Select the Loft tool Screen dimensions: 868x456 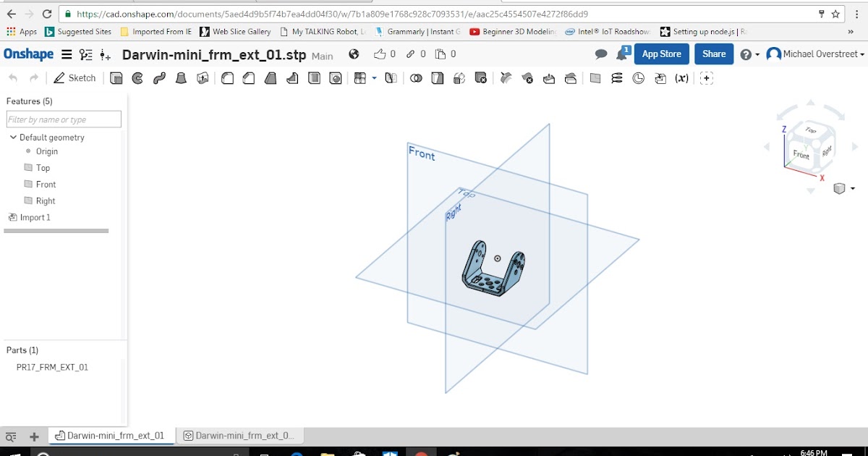click(x=182, y=77)
